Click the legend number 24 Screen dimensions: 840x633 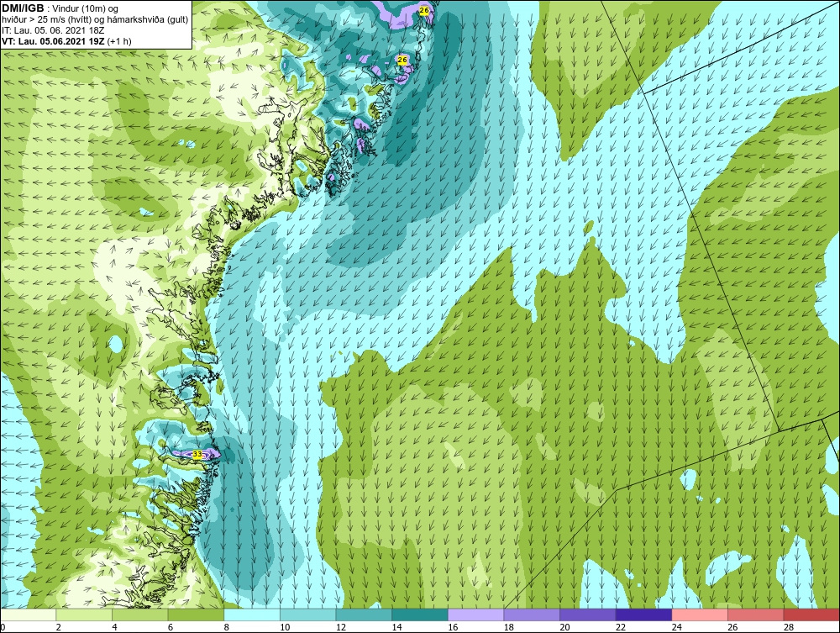(676, 627)
